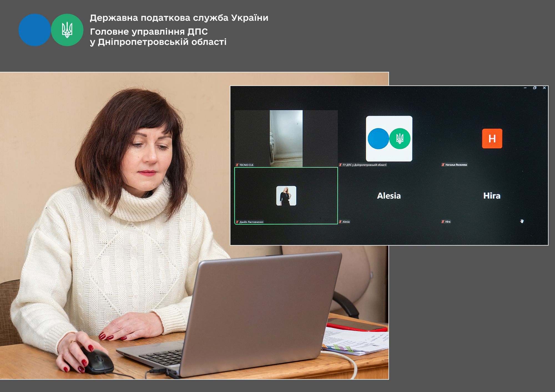Viewport: 555px width, 392px height.
Task: Select the large Hira participant name tile
Action: tap(492, 196)
